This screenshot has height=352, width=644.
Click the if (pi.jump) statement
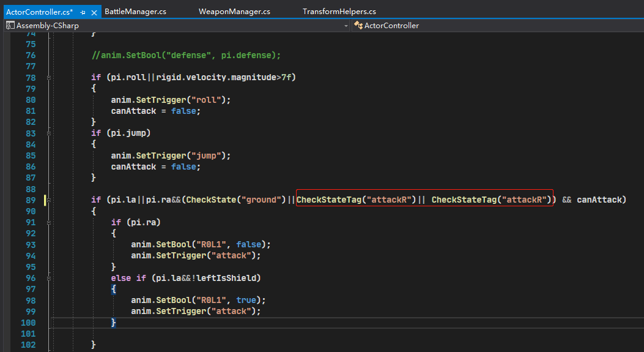pos(120,133)
